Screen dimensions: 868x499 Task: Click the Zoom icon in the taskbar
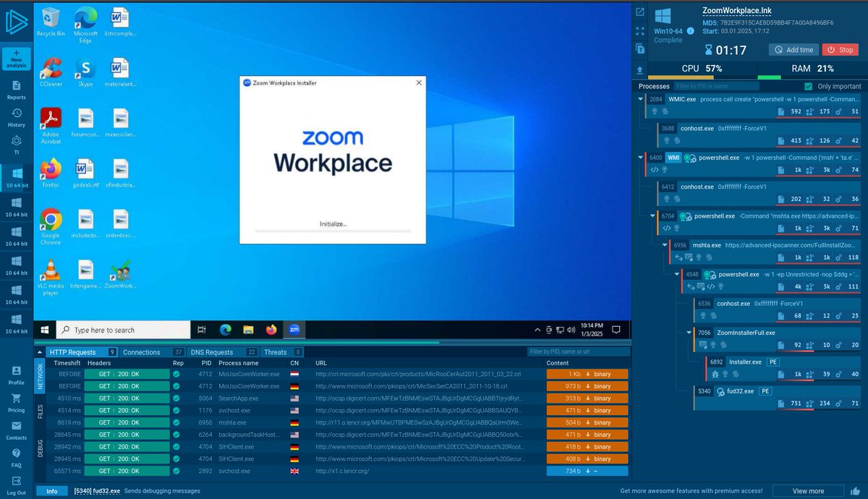294,329
